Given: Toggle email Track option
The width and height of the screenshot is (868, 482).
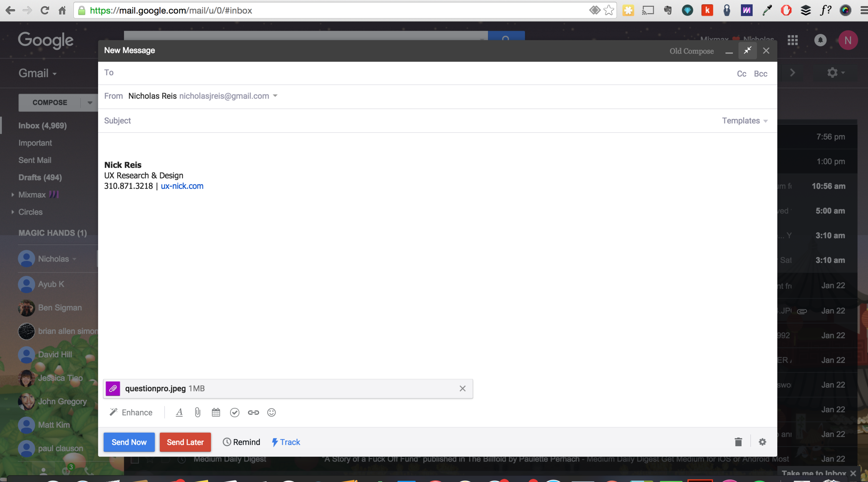Looking at the screenshot, I should tap(286, 442).
